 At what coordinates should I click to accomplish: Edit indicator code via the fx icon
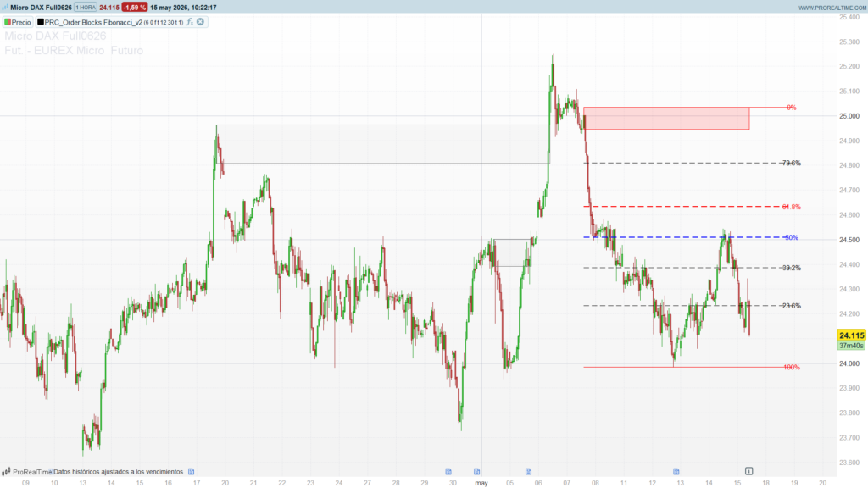click(x=189, y=22)
